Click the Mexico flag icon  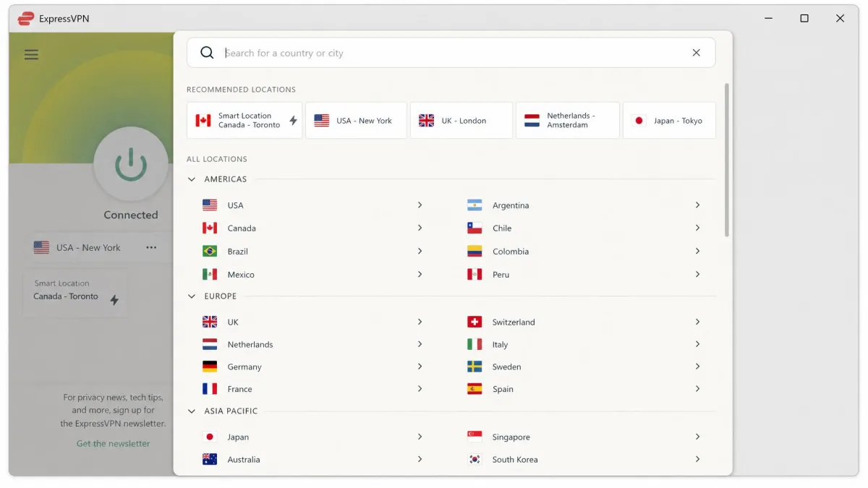210,274
